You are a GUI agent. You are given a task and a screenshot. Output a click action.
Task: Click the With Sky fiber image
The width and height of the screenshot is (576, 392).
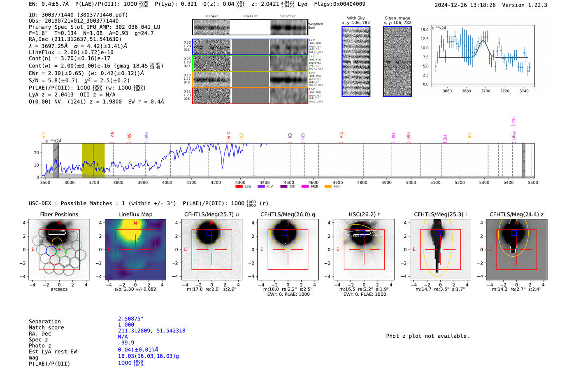[x=356, y=61]
